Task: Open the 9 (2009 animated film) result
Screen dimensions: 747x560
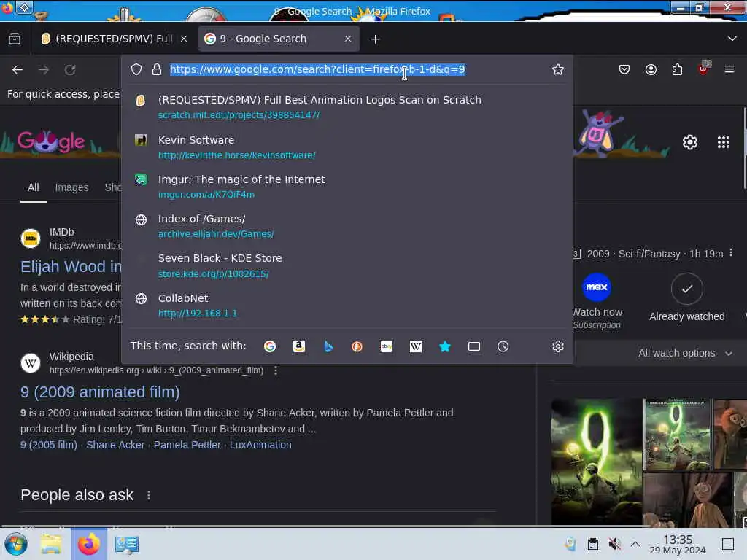Action: (x=100, y=392)
